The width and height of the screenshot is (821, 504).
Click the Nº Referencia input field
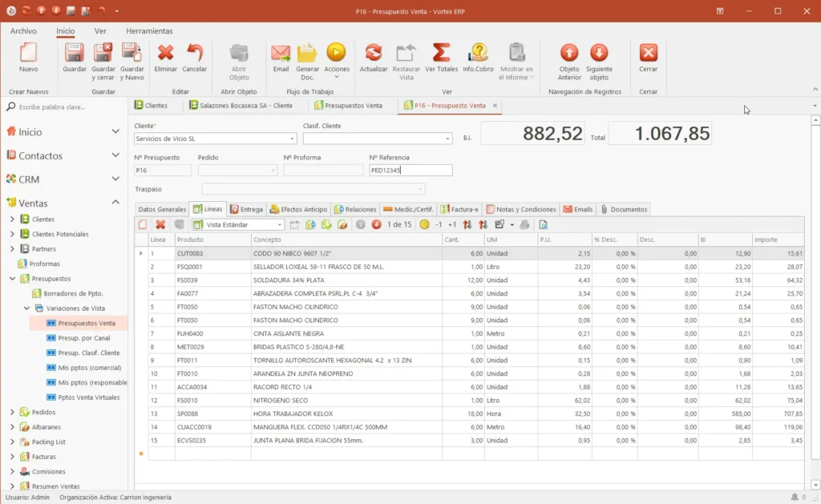pos(410,170)
